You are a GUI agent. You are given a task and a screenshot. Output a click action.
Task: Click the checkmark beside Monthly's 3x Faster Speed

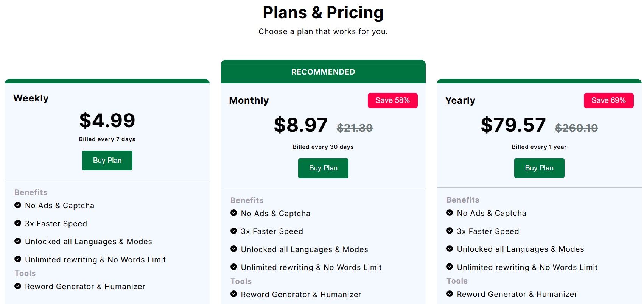click(x=233, y=231)
